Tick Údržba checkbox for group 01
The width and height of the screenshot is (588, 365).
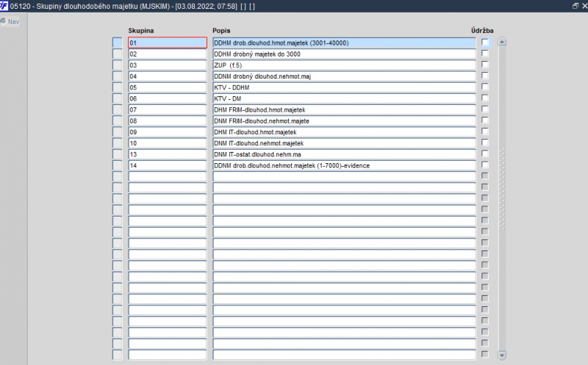pos(485,43)
